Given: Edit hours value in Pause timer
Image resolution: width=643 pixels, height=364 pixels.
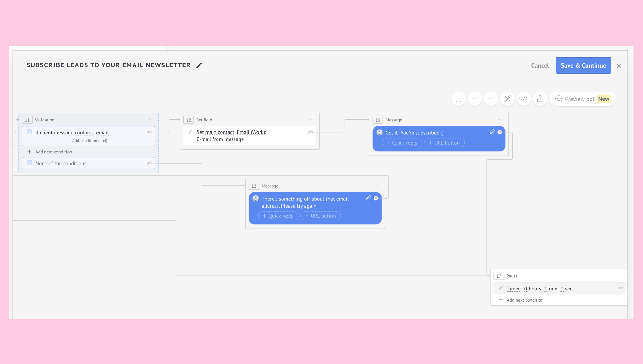Looking at the screenshot, I should (526, 289).
